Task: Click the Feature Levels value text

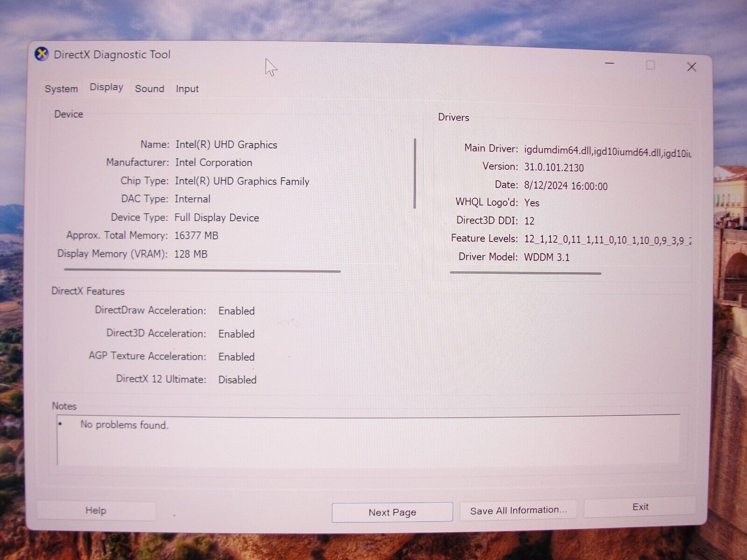Action: tap(607, 240)
